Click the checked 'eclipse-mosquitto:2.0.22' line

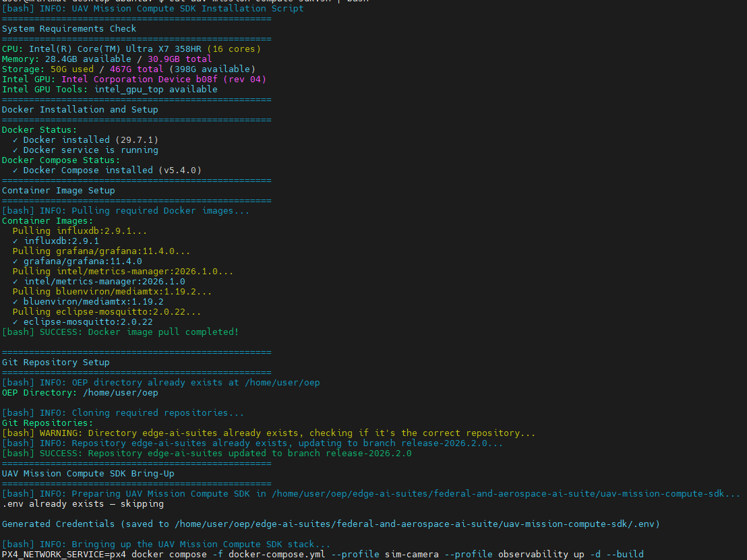[x=82, y=322]
